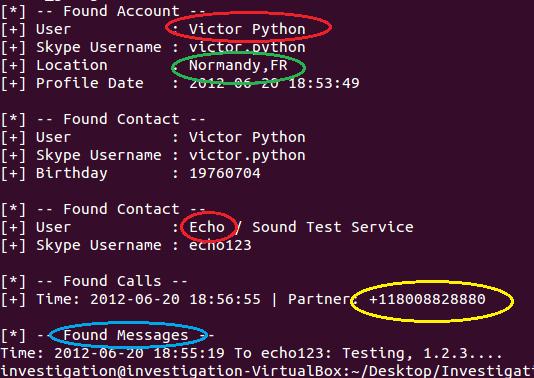Screen dimensions: 534x378
Task: Click the Profile Date 2012-06-20 18:53:49
Action: (274, 83)
